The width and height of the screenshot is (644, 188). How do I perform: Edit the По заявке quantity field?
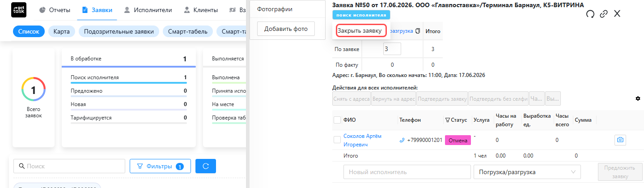(x=392, y=49)
